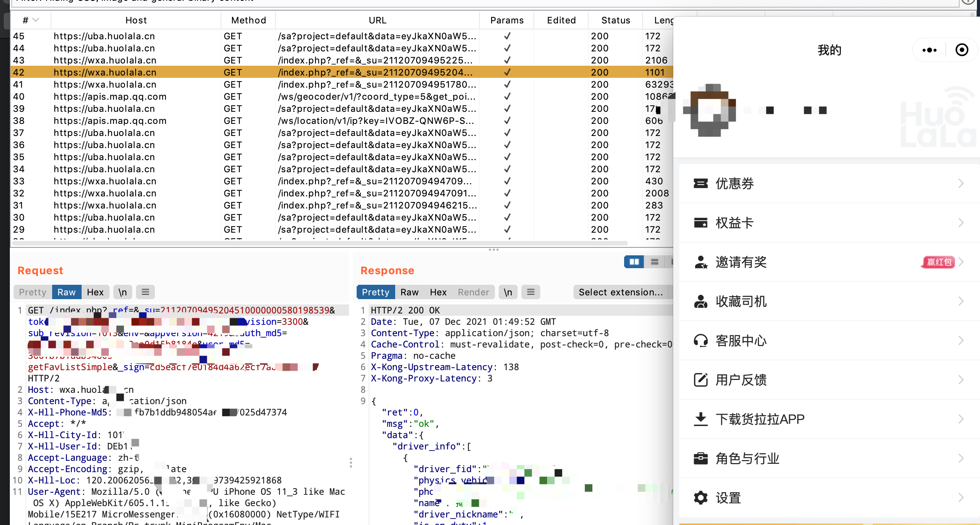Click Params checkmark in row 41
Screen dimensions: 980x525
(x=507, y=85)
